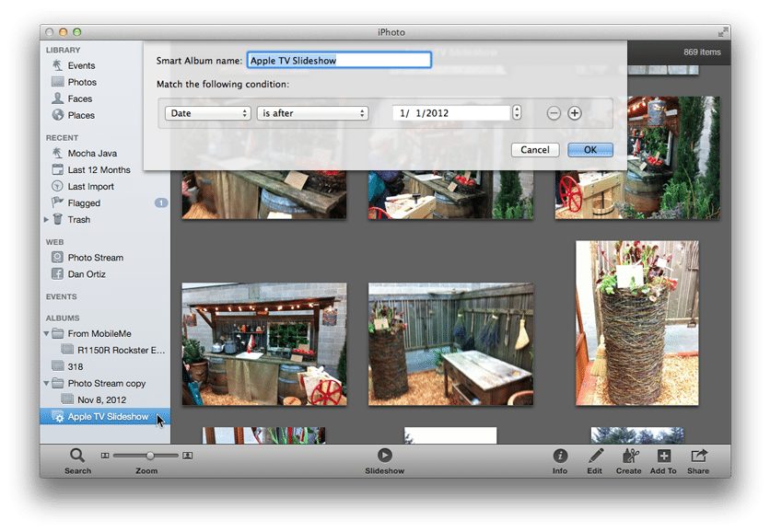Click the Flagged count badge
This screenshot has height=532, width=770.
pyautogui.click(x=161, y=202)
